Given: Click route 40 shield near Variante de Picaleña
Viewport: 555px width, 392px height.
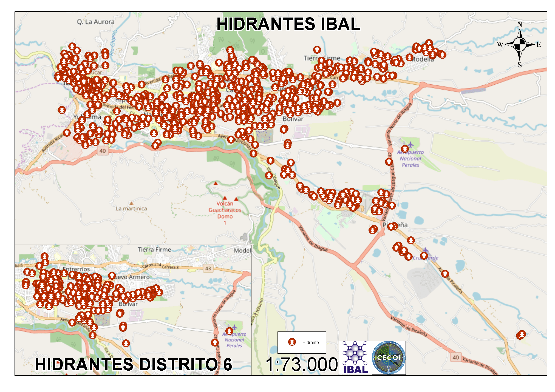Looking at the screenshot, I should pos(455,357).
